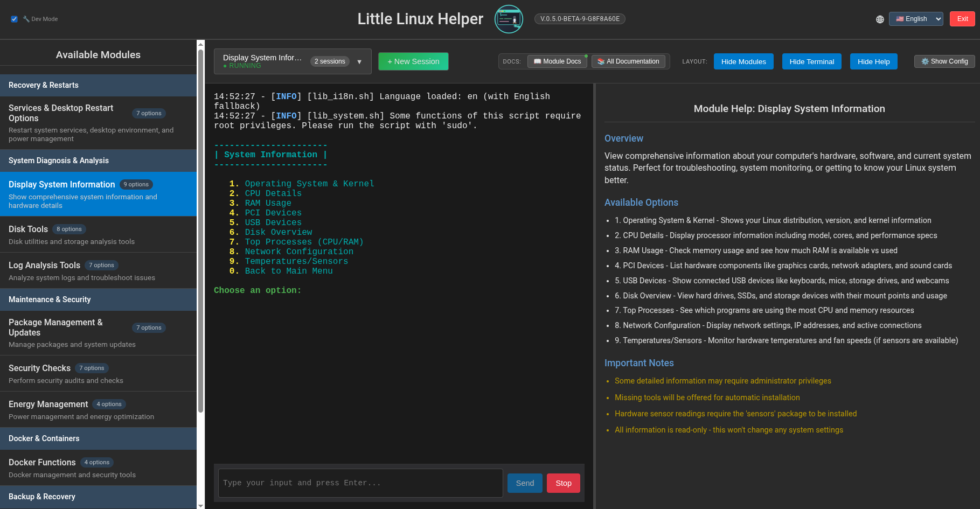Screen dimensions: 980x509
Task: Click '4 options' badge on Docker Functions
Action: click(97, 462)
